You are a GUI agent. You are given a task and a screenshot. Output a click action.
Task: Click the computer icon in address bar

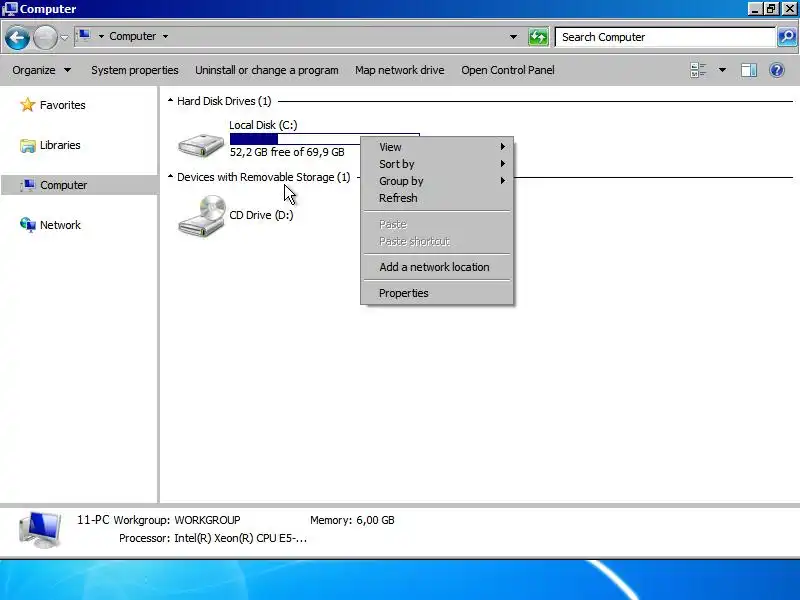pos(85,36)
